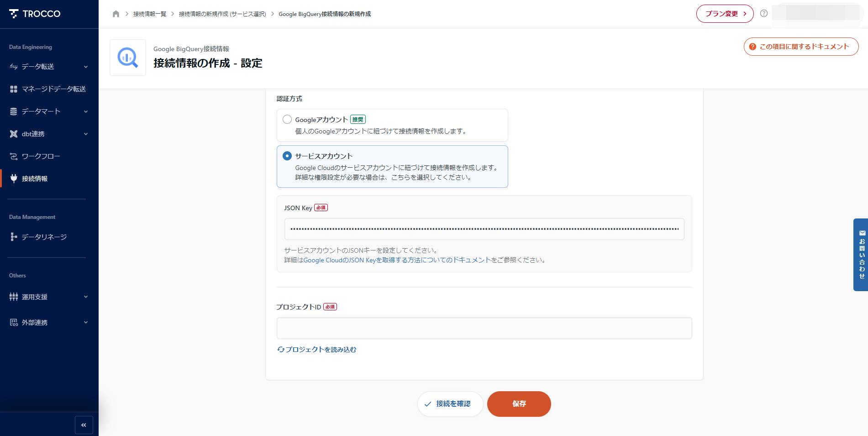Expand the 運用支援 menu chevron
Screen dimensions: 868x436
(86, 297)
